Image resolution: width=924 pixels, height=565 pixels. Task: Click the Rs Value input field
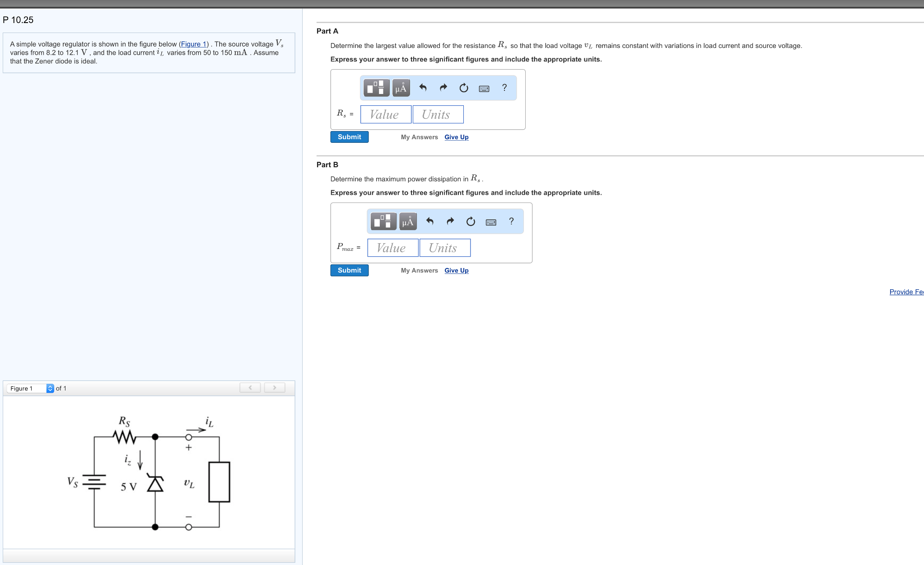pos(386,114)
